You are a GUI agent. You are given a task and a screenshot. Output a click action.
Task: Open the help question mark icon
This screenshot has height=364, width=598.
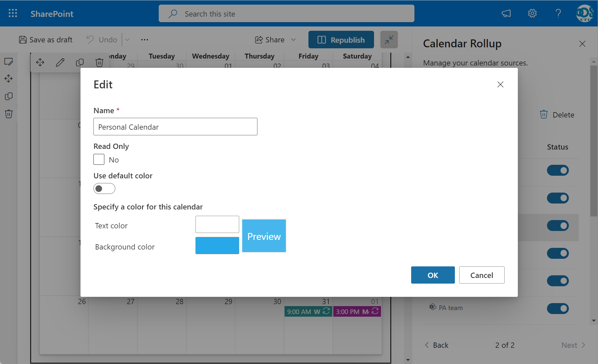[x=558, y=13]
